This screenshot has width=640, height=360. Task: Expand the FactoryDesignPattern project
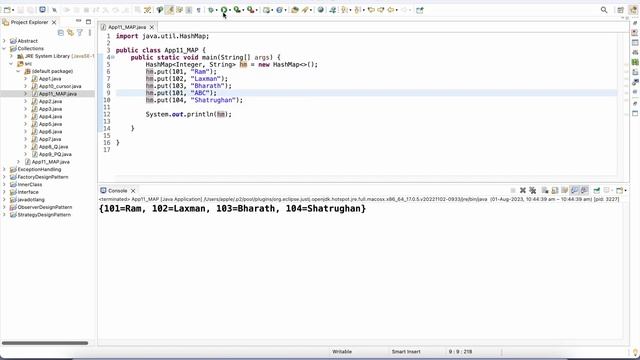coord(4,177)
